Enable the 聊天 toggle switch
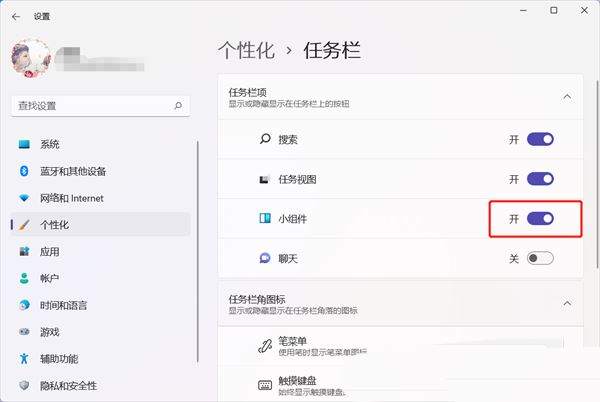The height and width of the screenshot is (402, 600). (x=540, y=258)
